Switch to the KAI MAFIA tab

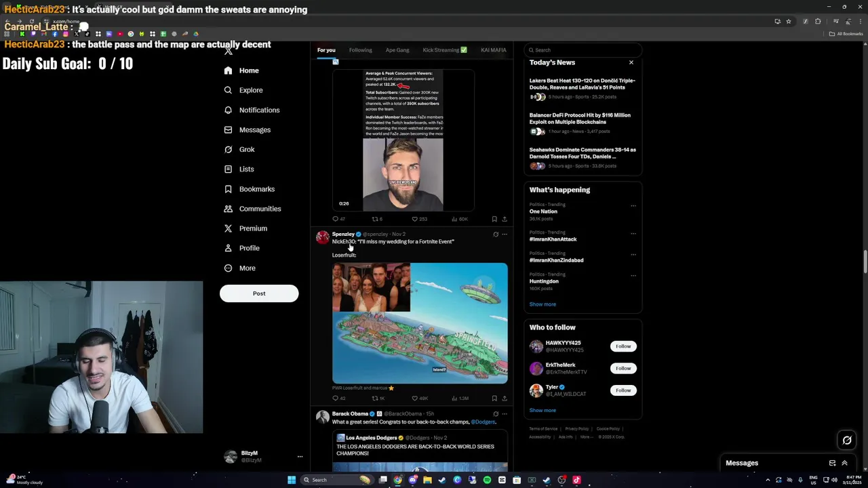494,50
